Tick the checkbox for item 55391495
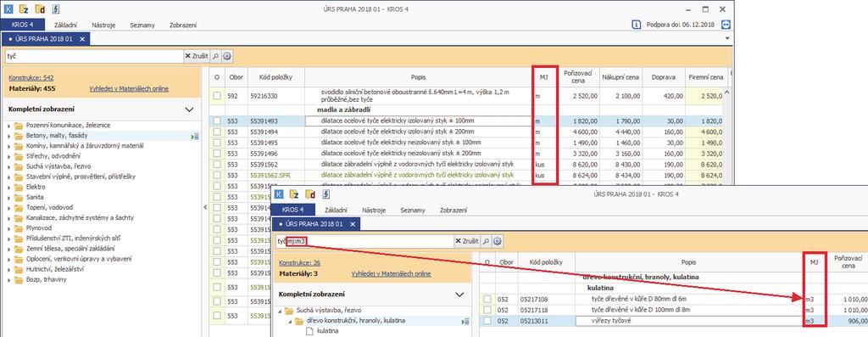The height and width of the screenshot is (337, 868). [x=217, y=143]
